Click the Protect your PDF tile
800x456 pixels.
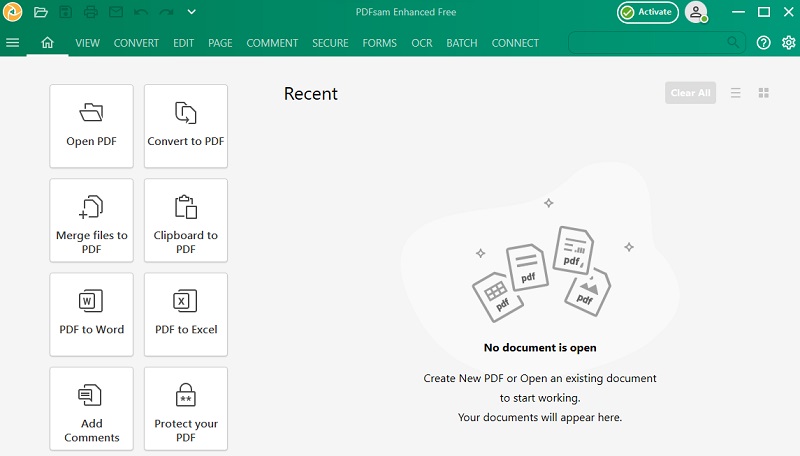(186, 409)
